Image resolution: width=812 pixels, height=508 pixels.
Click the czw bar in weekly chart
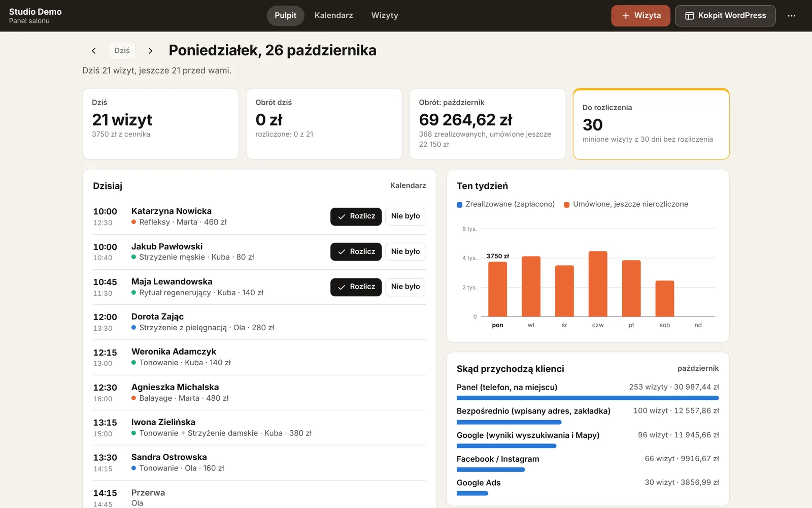[x=598, y=284]
